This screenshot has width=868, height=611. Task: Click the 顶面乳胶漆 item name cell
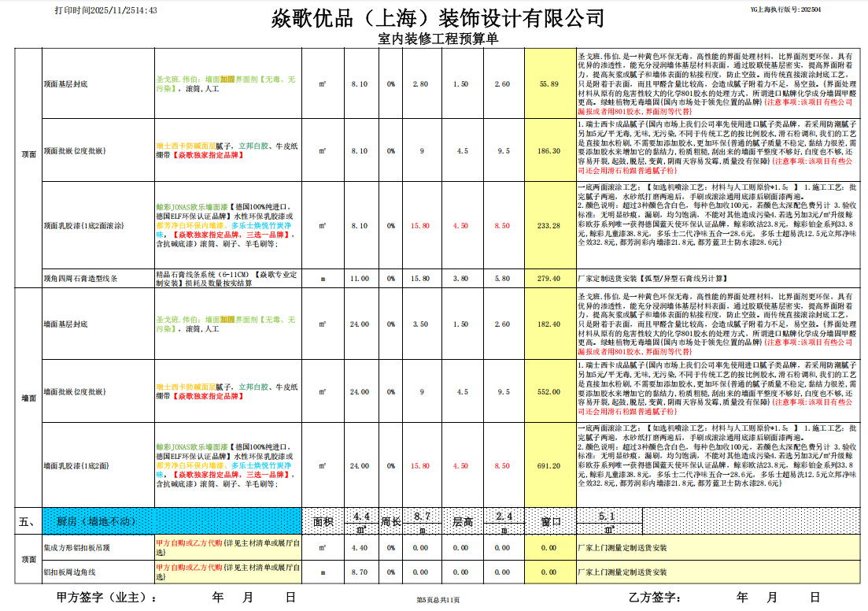click(x=83, y=225)
